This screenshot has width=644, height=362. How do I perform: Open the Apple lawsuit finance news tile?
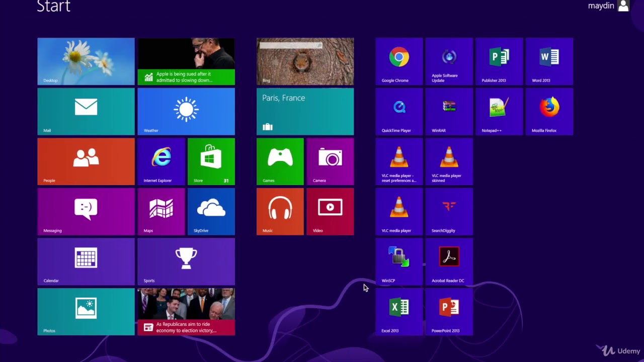(186, 61)
